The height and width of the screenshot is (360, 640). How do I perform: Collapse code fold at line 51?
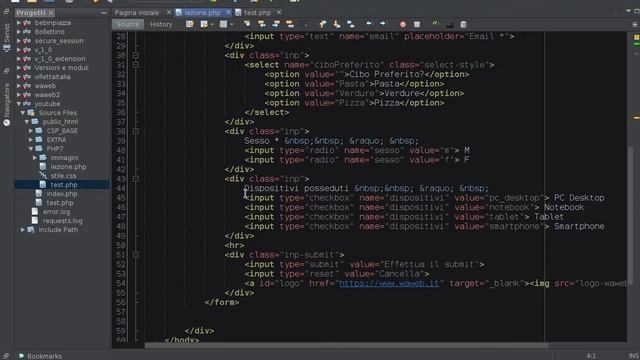pos(136,255)
